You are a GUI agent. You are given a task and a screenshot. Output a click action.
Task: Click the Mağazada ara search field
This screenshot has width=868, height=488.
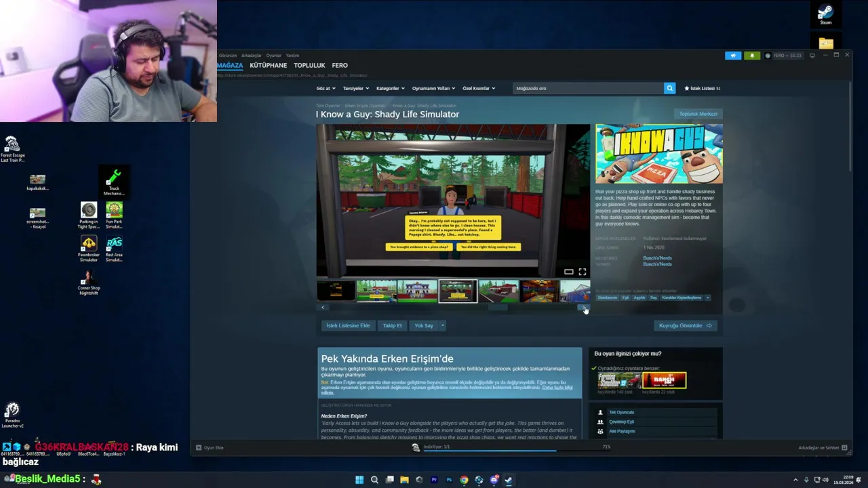click(x=588, y=88)
